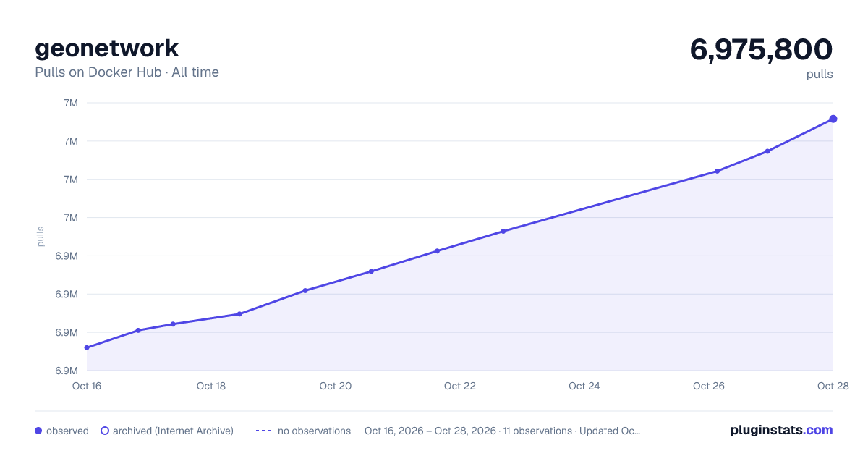Click the hollow circle icon beside archived

[105, 431]
